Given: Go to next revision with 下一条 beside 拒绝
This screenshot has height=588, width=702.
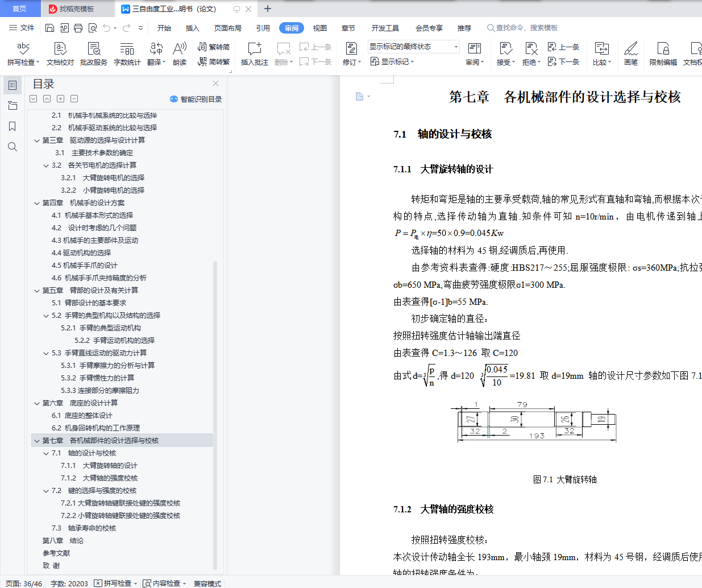Looking at the screenshot, I should pyautogui.click(x=563, y=62).
